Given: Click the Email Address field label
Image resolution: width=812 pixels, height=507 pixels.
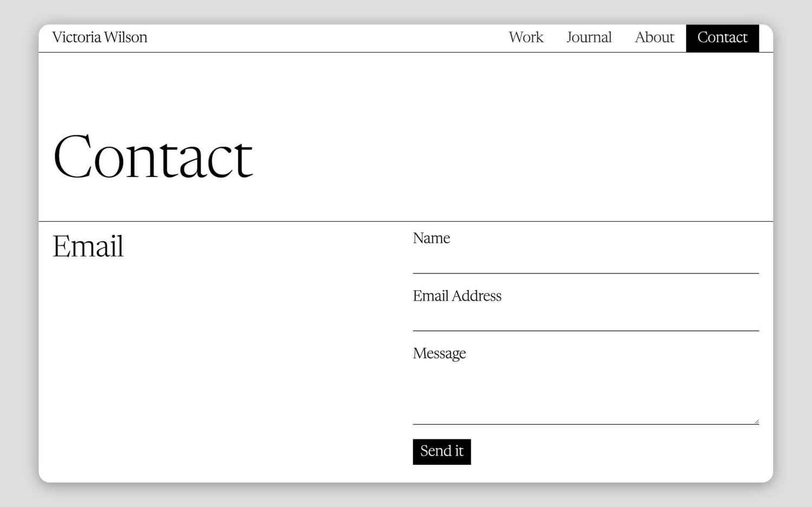Looking at the screenshot, I should (457, 296).
